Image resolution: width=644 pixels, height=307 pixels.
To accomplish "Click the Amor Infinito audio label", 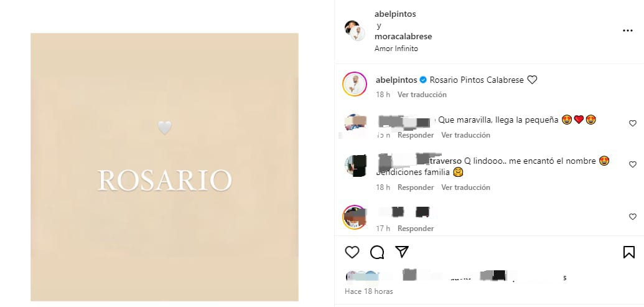I will (x=396, y=49).
